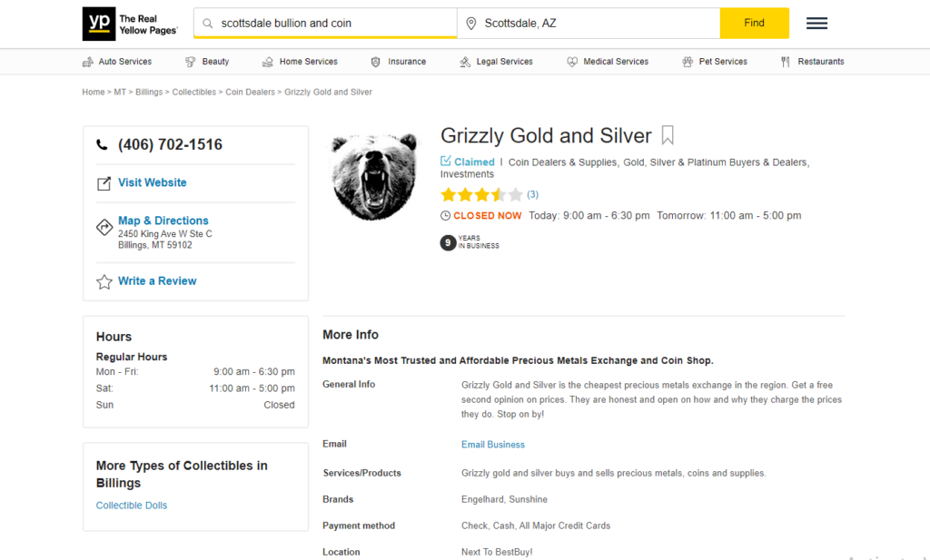The width and height of the screenshot is (930, 560).
Task: Click the Scottsdale, AZ location field
Action: click(x=589, y=23)
